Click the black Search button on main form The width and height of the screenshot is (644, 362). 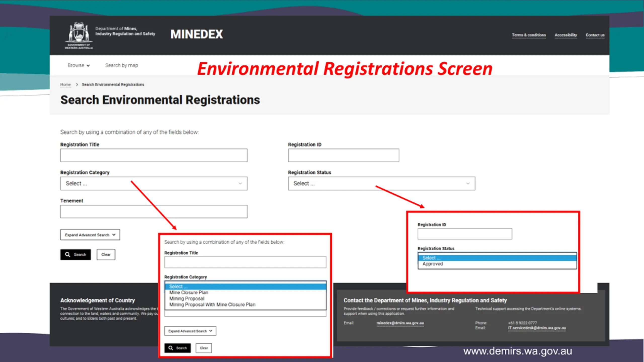coord(75,254)
